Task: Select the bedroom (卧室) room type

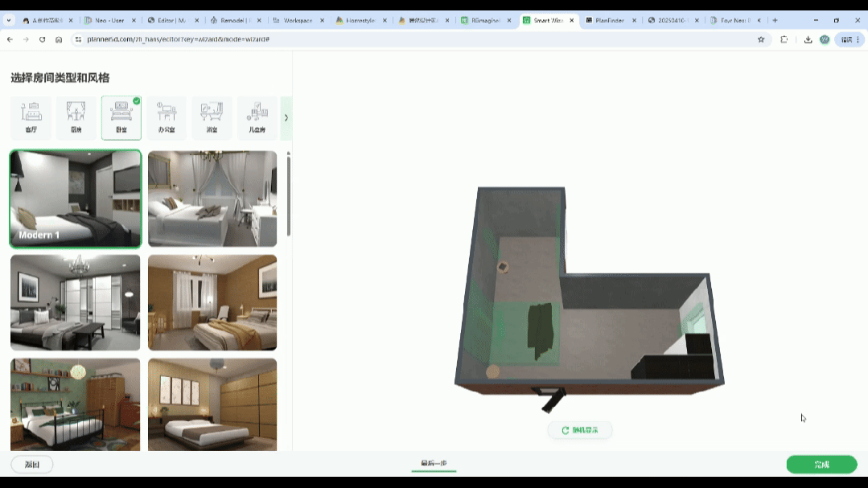Action: tap(121, 117)
